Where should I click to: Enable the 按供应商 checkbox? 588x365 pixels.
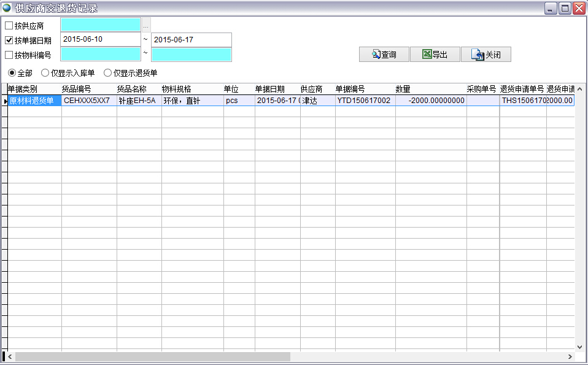pos(9,26)
